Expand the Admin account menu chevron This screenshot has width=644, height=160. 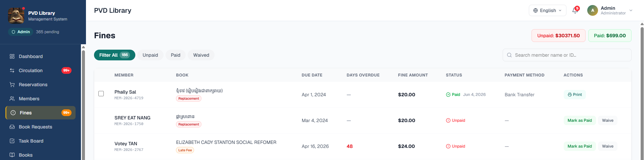click(x=631, y=10)
